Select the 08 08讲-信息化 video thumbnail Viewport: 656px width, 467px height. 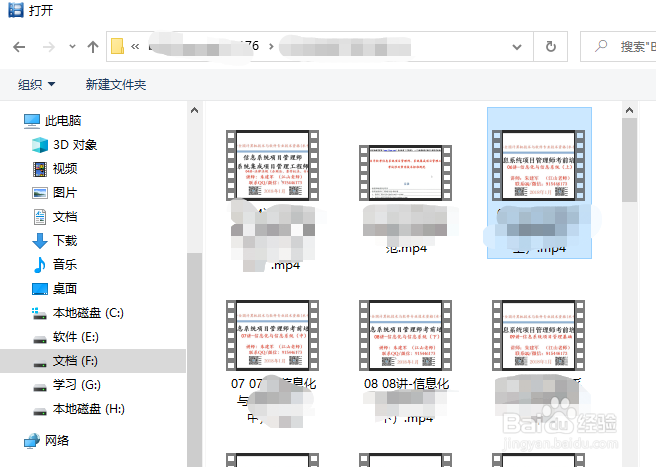point(405,335)
